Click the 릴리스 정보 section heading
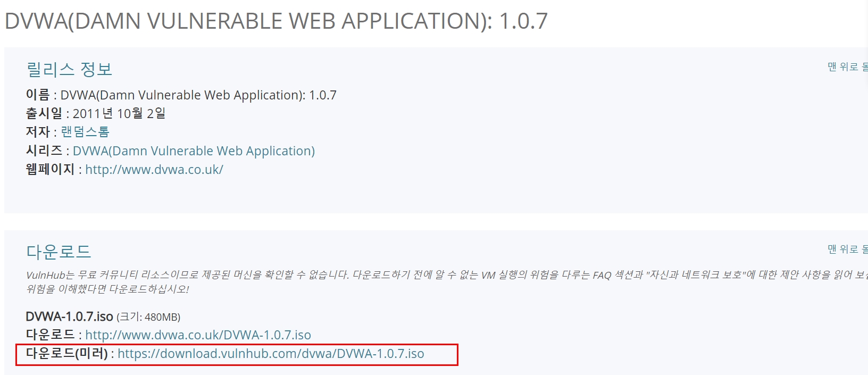The height and width of the screenshot is (375, 868). [x=69, y=69]
